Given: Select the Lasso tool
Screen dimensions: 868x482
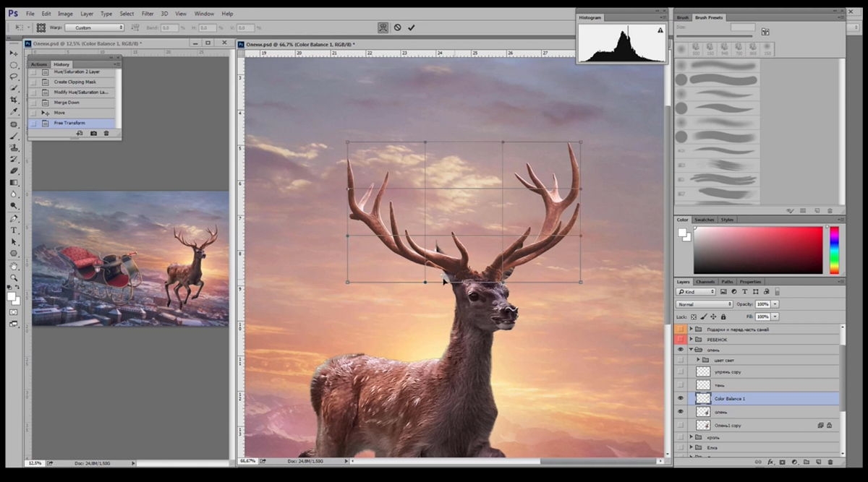Looking at the screenshot, I should 13,77.
